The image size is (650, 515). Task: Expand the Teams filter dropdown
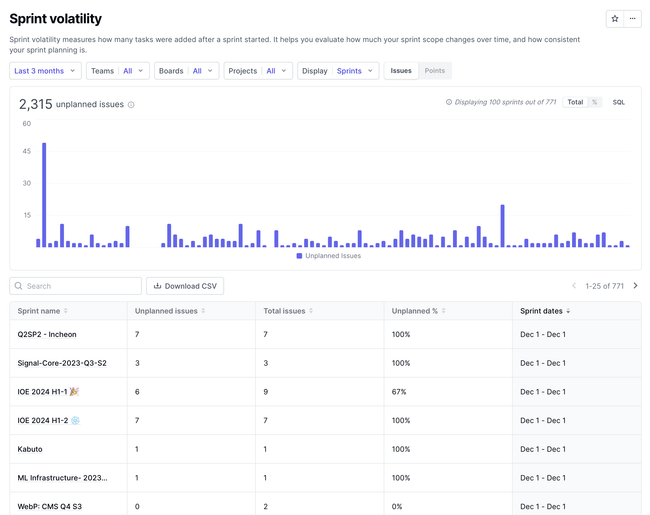point(118,71)
